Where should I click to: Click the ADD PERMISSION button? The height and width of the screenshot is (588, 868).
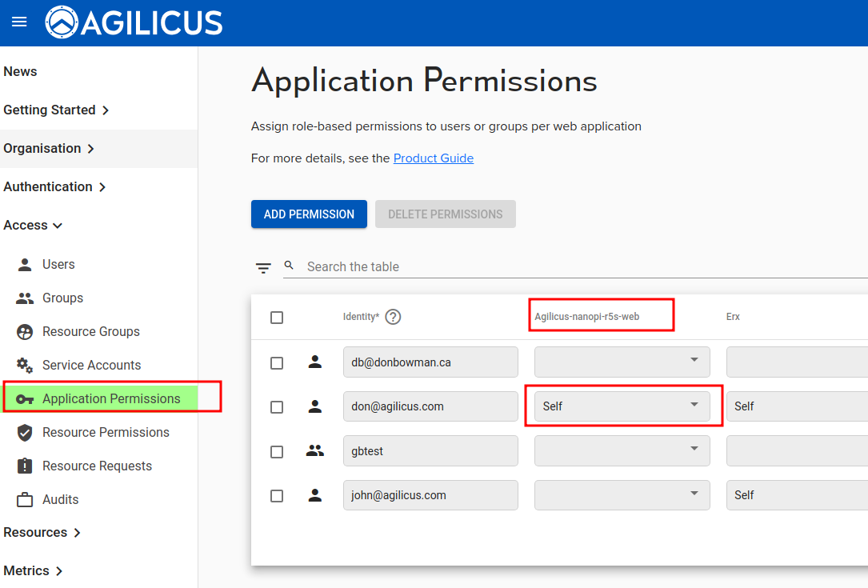coord(309,214)
